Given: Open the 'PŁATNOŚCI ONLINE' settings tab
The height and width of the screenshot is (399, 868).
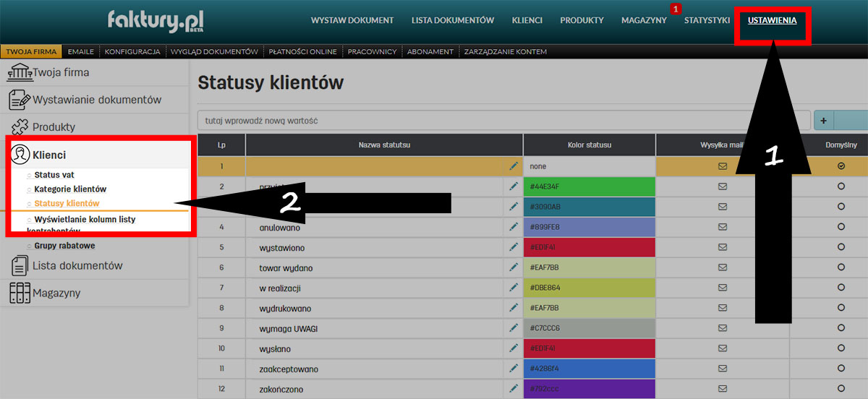Looking at the screenshot, I should [x=302, y=52].
